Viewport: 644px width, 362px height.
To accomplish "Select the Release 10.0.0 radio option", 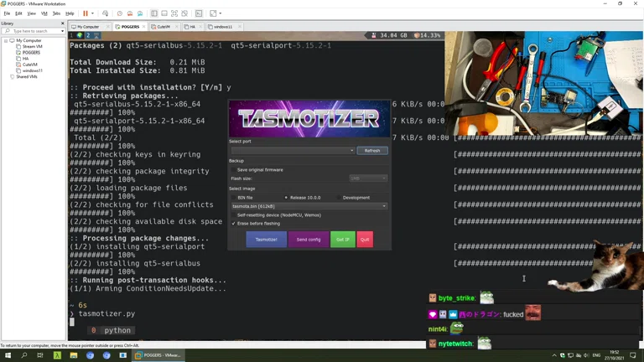I will (x=286, y=198).
